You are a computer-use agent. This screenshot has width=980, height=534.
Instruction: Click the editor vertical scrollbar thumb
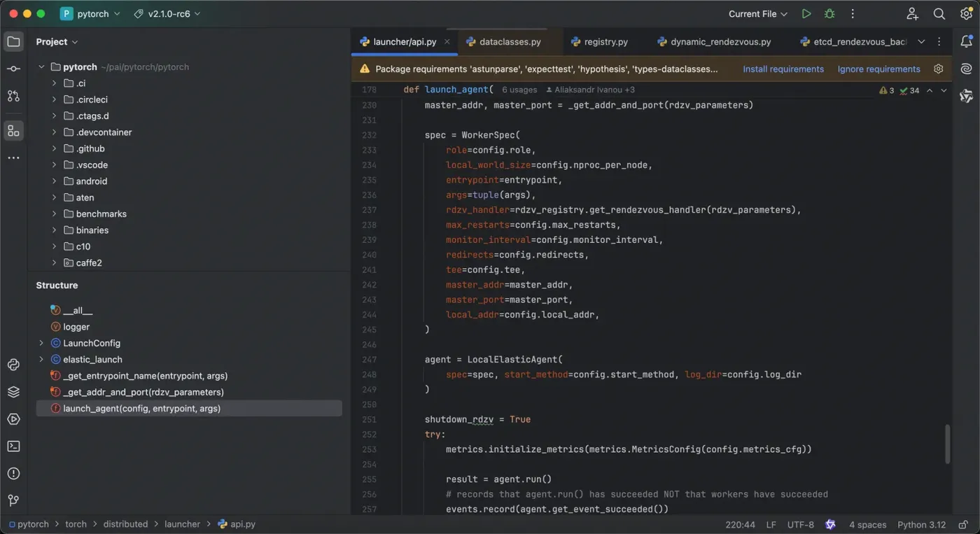pos(948,444)
